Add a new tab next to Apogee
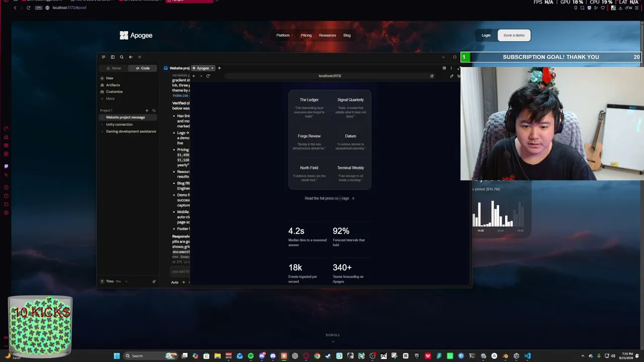 pos(219,68)
